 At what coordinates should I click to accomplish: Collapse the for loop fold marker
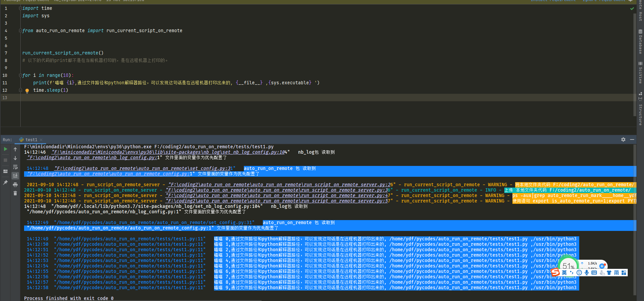coord(20,75)
